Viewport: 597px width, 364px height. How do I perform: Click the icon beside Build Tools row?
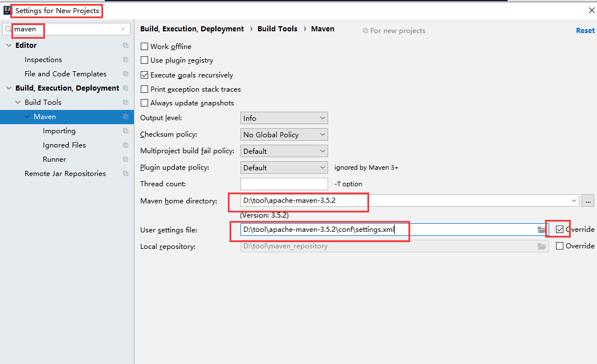point(126,102)
